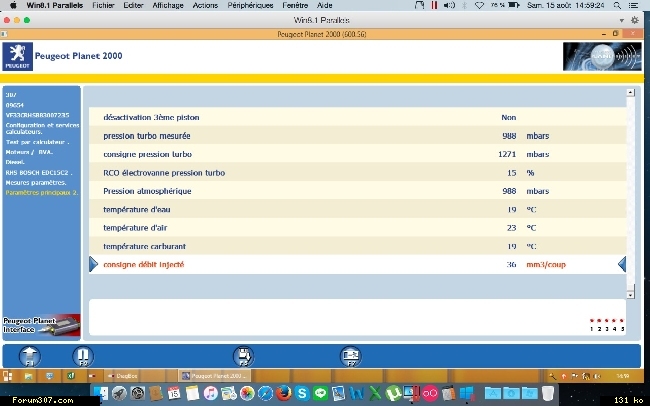
Task: Open the Win8.1 Parallels application menu
Action: tap(55, 5)
